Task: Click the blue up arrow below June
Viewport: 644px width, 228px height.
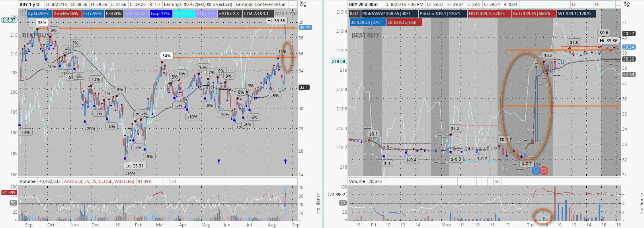Action: pos(219,161)
